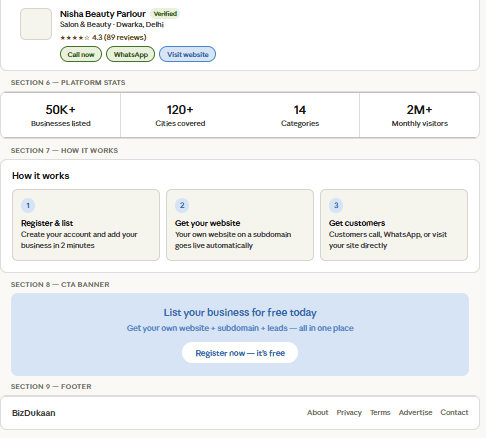Screen dimensions: 486x438
Task: Click the Section 7 — How It Works label
Action: pyautogui.click(x=64, y=151)
